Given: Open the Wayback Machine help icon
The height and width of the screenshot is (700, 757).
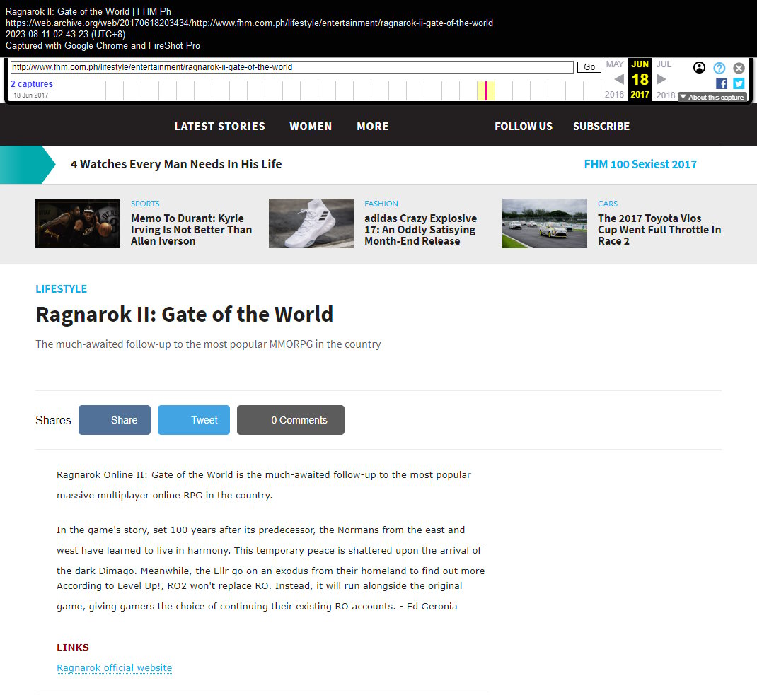Looking at the screenshot, I should coord(719,68).
